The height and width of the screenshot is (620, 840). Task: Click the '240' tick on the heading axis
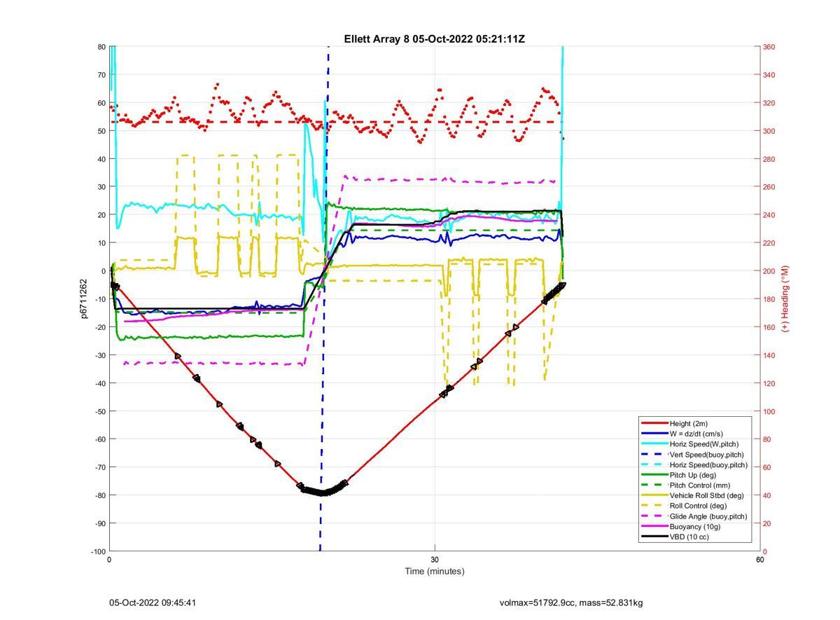tap(769, 215)
